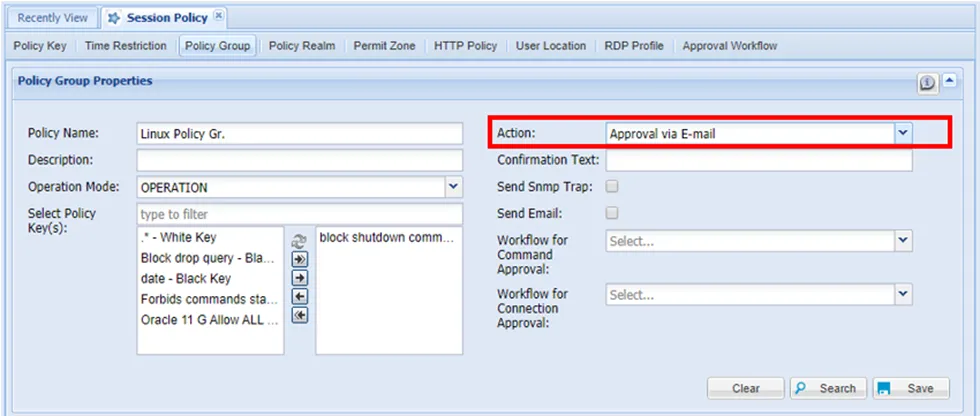The image size is (980, 416).
Task: Click the Description input field
Action: point(300,160)
